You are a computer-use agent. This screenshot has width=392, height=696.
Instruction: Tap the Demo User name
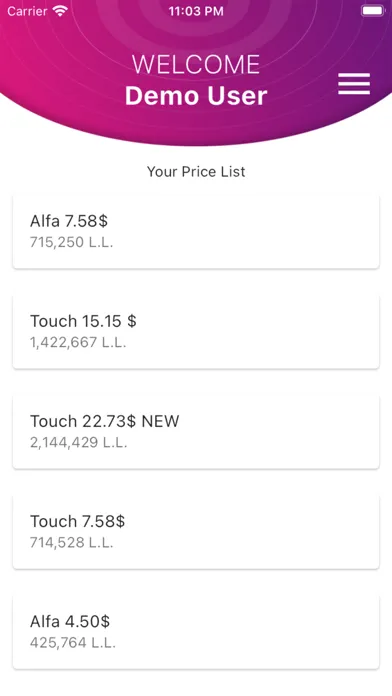(x=196, y=96)
